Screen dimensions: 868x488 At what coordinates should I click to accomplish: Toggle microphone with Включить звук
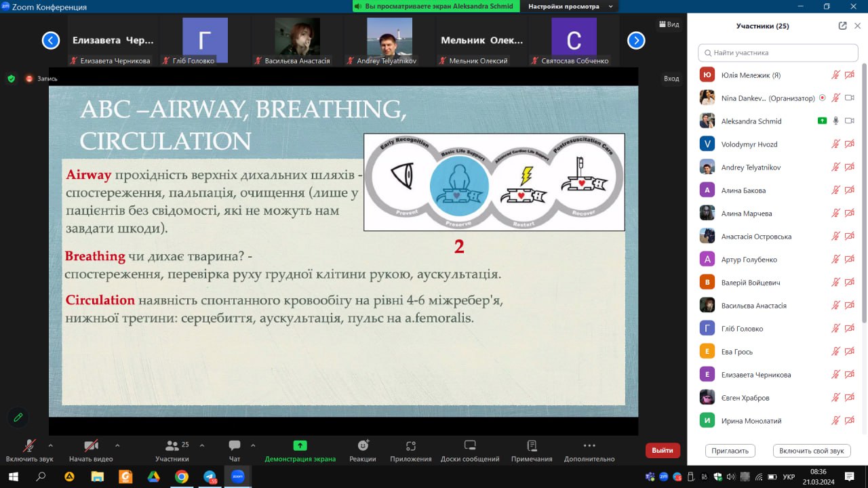click(29, 446)
